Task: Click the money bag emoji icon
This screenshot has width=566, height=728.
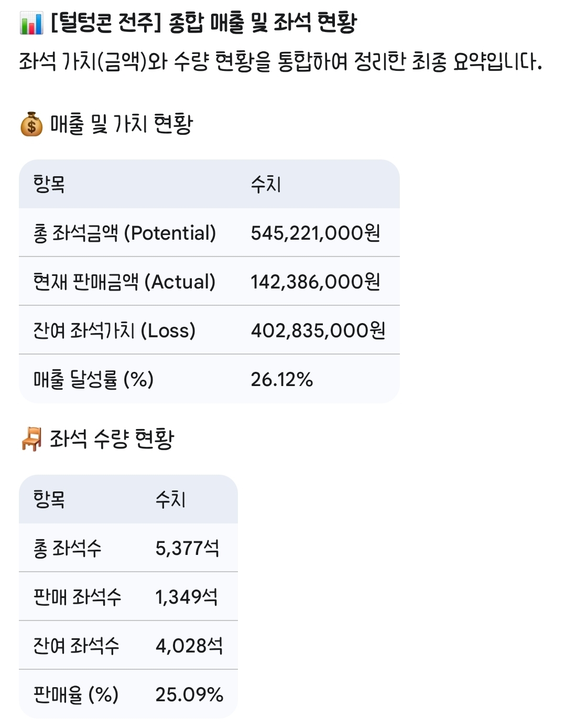Action: (x=31, y=124)
